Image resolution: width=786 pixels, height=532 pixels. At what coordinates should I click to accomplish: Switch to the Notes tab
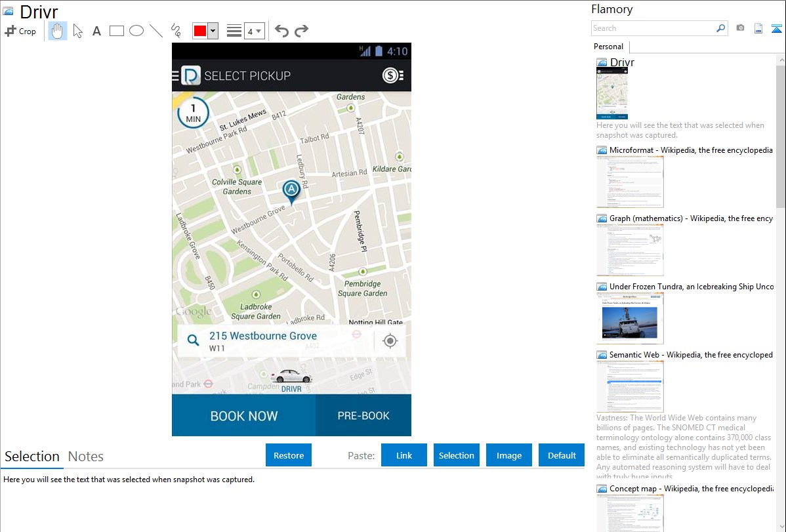point(86,457)
